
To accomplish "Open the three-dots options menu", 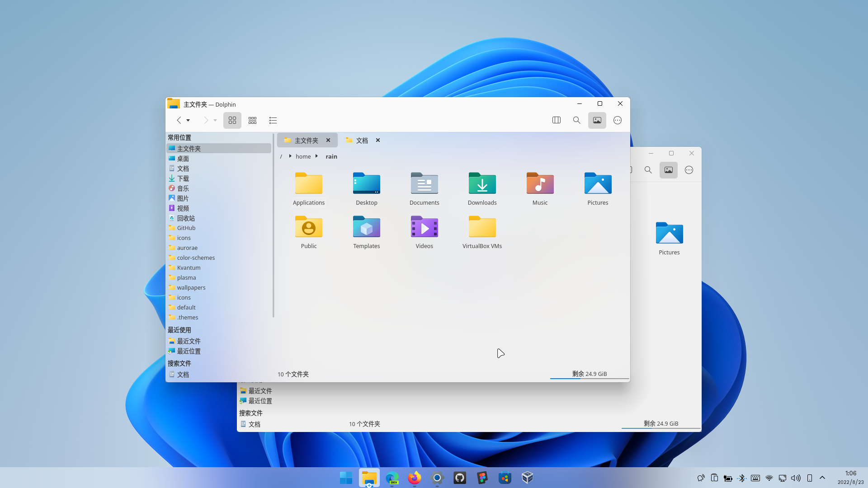I will (617, 120).
